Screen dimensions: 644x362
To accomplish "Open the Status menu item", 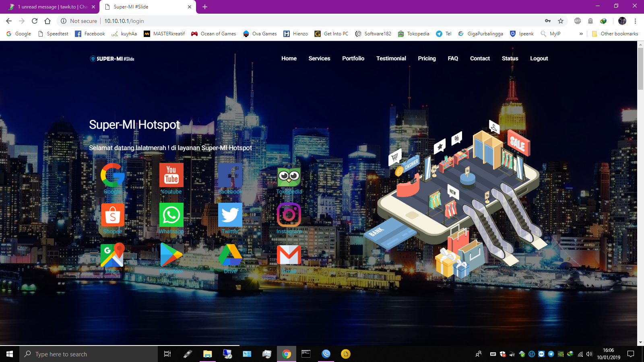I will [510, 58].
